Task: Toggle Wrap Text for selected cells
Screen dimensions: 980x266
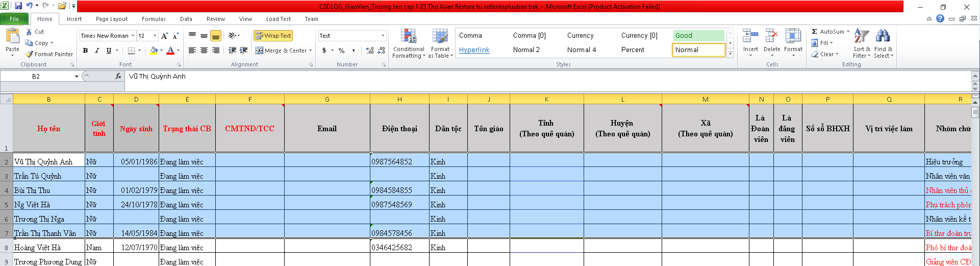Action: click(x=273, y=36)
